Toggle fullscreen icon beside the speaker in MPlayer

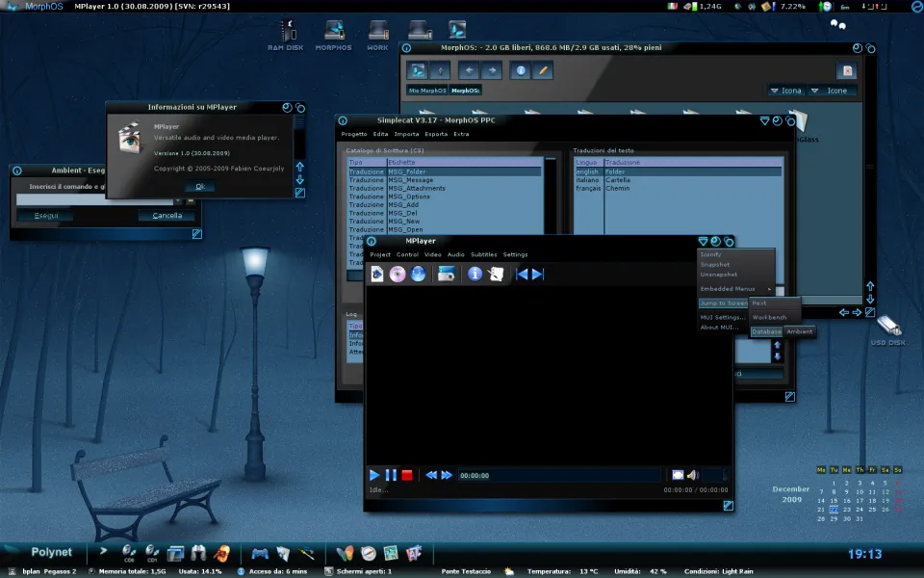click(x=678, y=475)
